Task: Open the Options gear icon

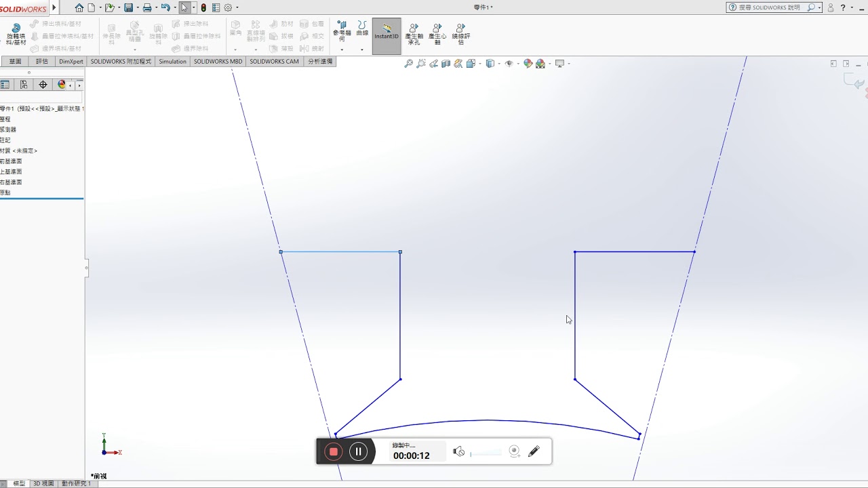Action: 228,7
